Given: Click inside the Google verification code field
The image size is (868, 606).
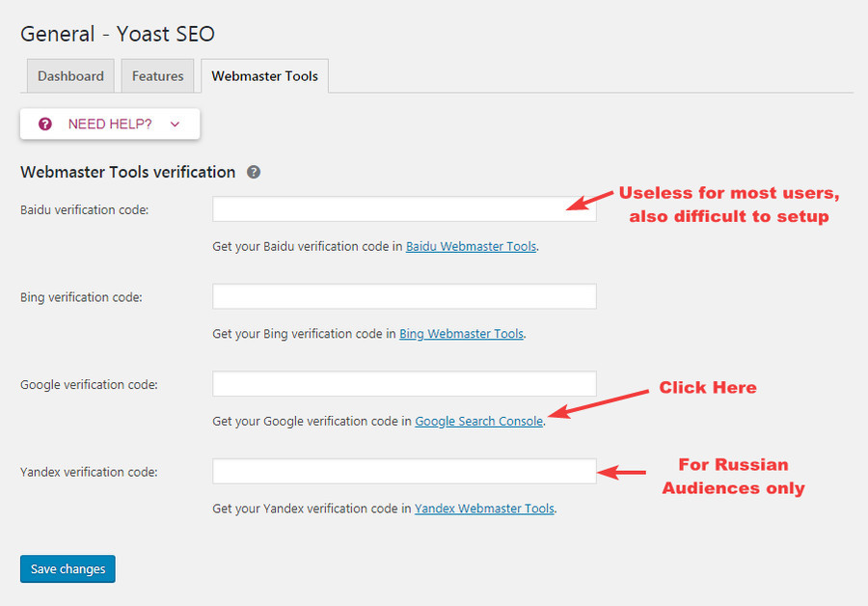Looking at the screenshot, I should (x=403, y=383).
